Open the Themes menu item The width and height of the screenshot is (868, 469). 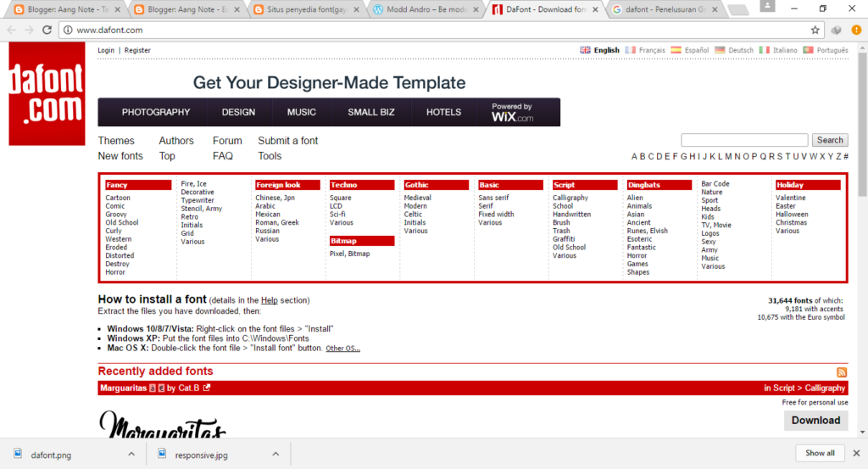tap(116, 141)
